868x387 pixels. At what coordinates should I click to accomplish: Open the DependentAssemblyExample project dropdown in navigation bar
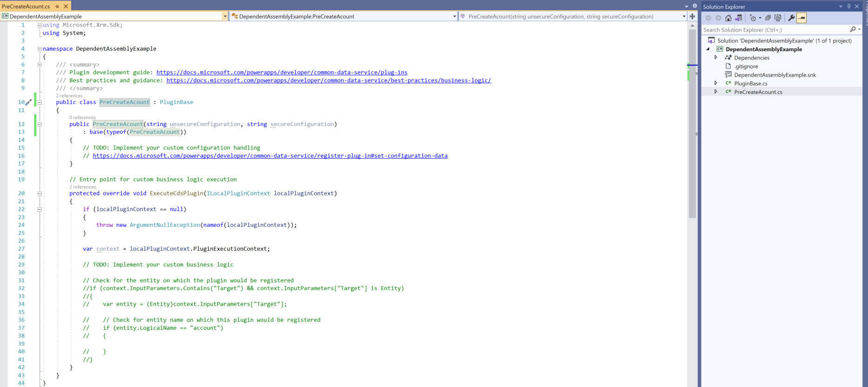pos(225,16)
